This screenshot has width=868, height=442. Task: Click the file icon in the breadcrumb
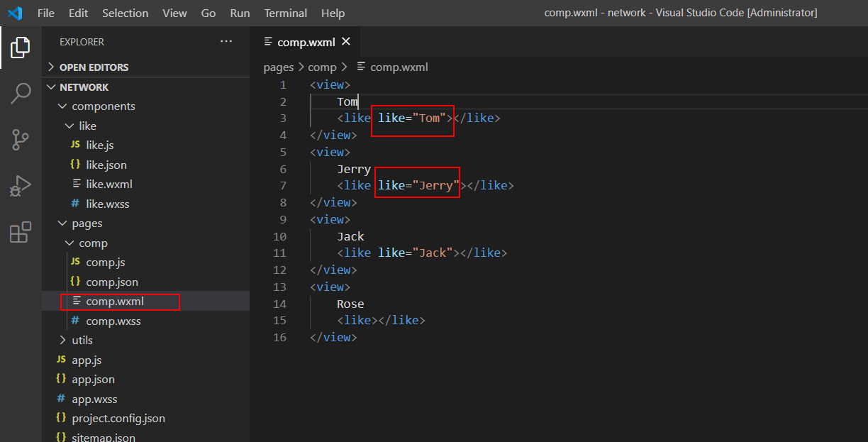pos(362,67)
